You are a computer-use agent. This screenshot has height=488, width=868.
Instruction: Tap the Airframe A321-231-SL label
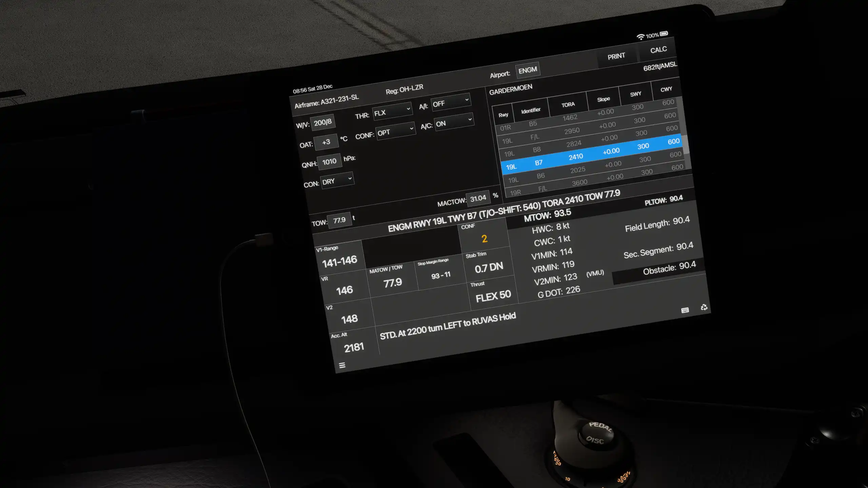click(327, 101)
